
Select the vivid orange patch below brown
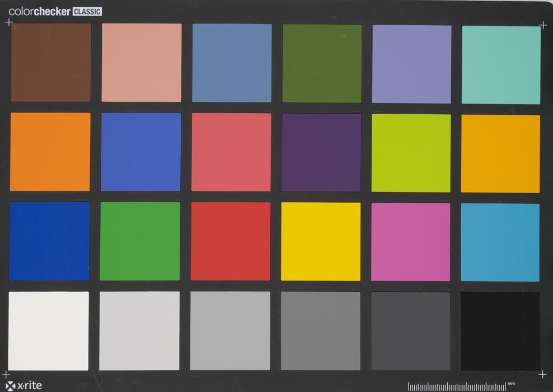point(50,152)
